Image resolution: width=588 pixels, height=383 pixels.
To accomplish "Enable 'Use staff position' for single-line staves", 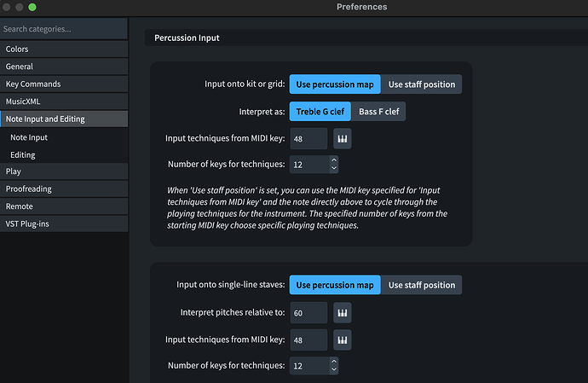I will click(x=422, y=285).
